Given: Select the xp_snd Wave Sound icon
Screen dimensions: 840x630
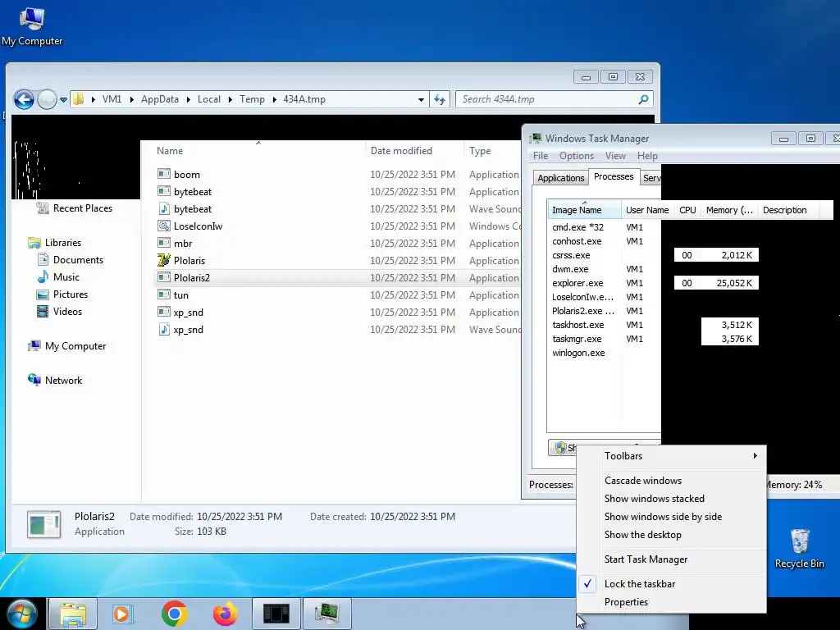Looking at the screenshot, I should tap(164, 330).
